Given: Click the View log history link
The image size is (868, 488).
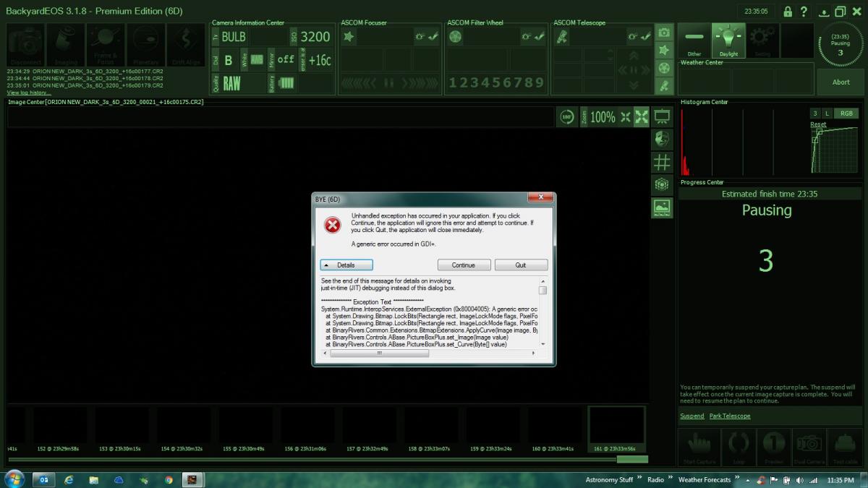Looking at the screenshot, I should pyautogui.click(x=29, y=93).
